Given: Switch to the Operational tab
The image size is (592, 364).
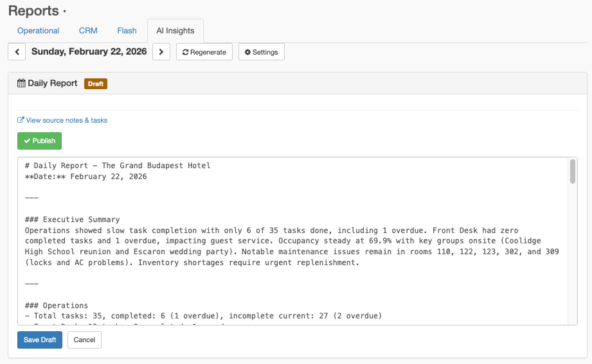Looking at the screenshot, I should point(38,31).
